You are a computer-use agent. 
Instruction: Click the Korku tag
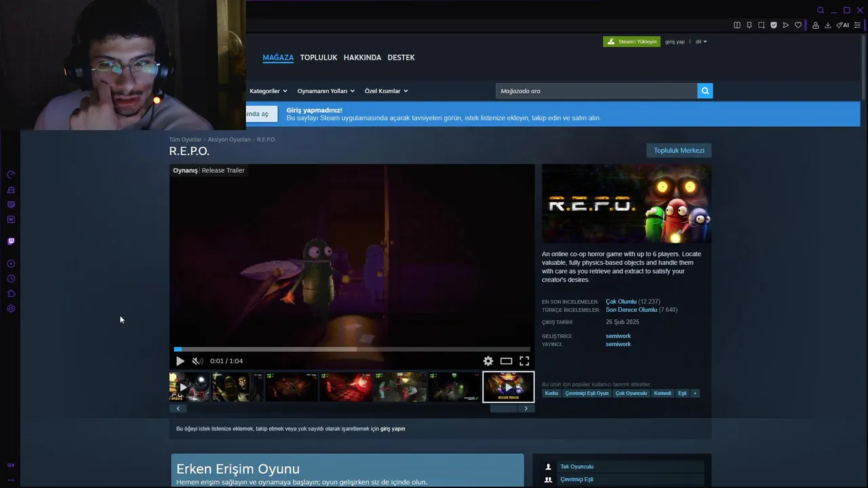[551, 393]
